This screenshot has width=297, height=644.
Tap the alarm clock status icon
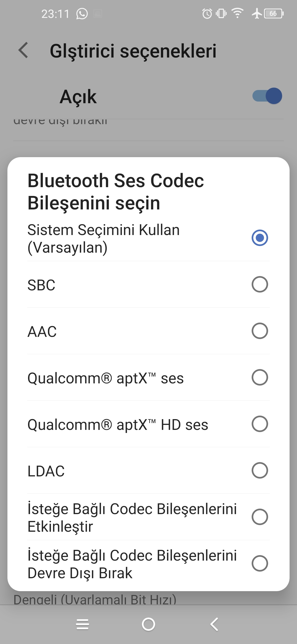pyautogui.click(x=207, y=13)
